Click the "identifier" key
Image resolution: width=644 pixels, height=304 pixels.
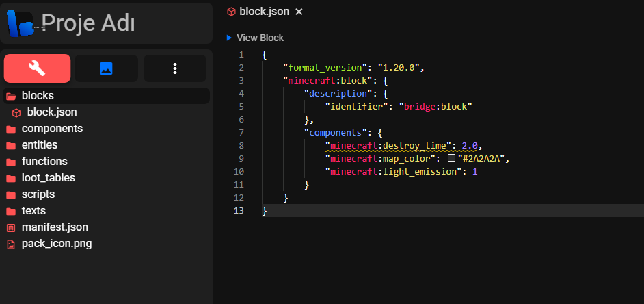356,107
